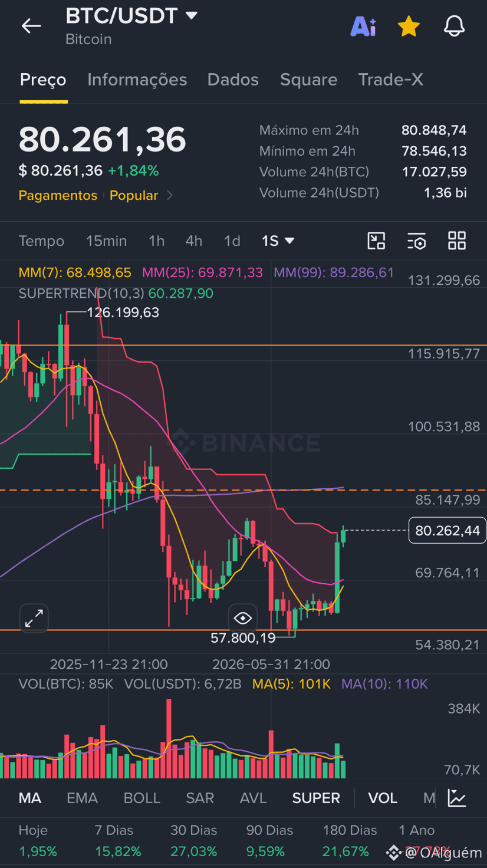Toggle the BOLL indicator
The height and width of the screenshot is (868, 487).
142,798
